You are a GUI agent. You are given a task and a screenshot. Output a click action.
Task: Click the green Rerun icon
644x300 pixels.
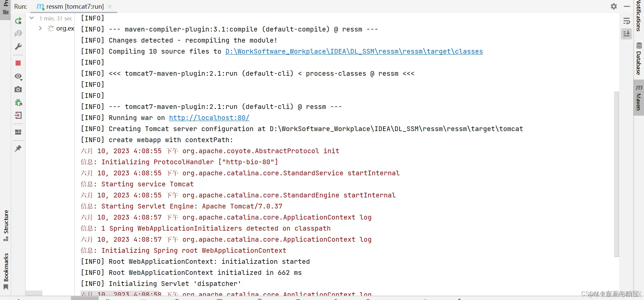[x=18, y=21]
